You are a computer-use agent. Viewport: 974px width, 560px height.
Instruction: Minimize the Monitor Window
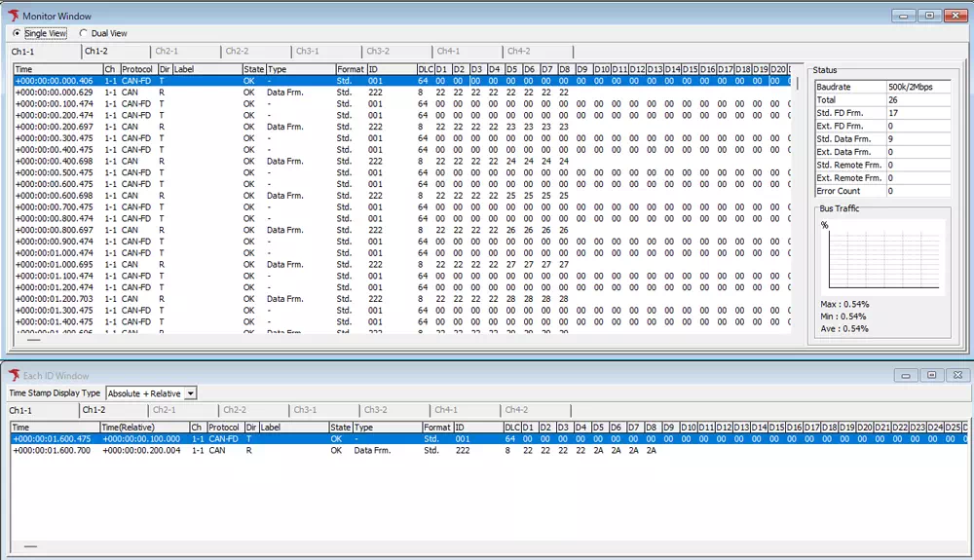[x=904, y=15]
